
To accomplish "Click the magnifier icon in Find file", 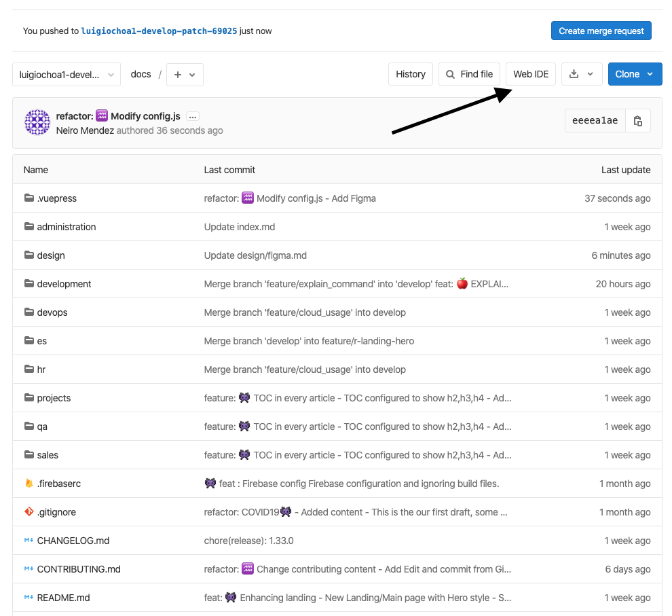I will click(451, 74).
